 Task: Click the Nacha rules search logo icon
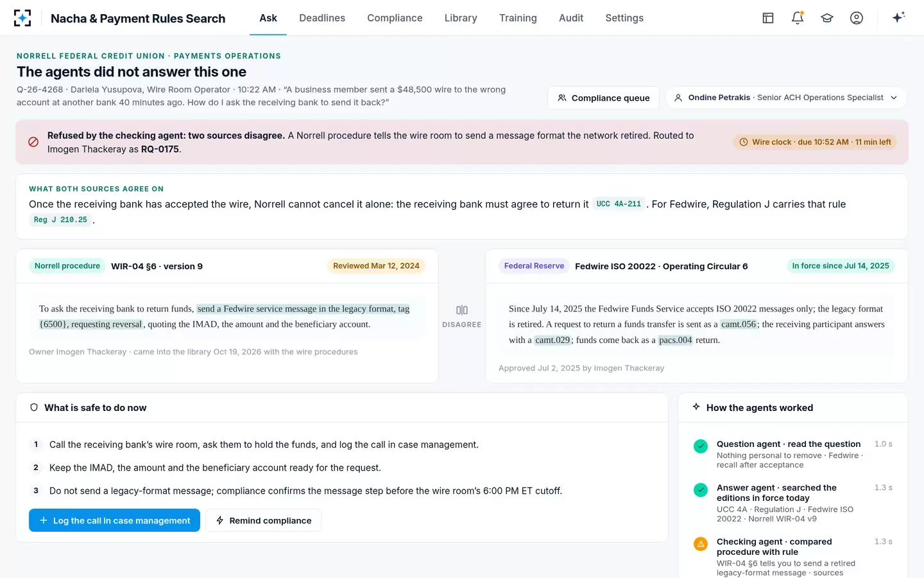coord(22,18)
